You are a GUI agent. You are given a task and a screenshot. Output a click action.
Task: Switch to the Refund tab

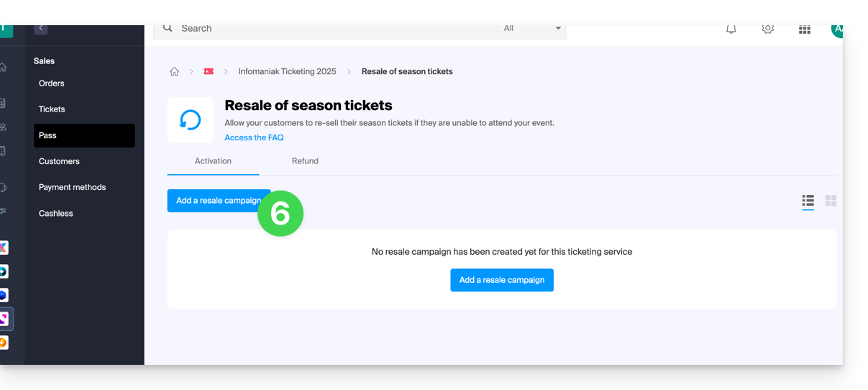pyautogui.click(x=305, y=161)
